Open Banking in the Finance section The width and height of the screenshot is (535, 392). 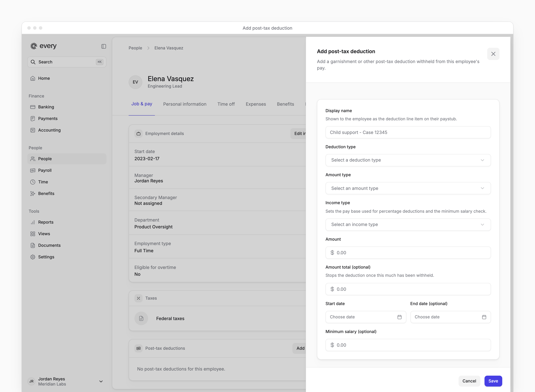click(67, 107)
